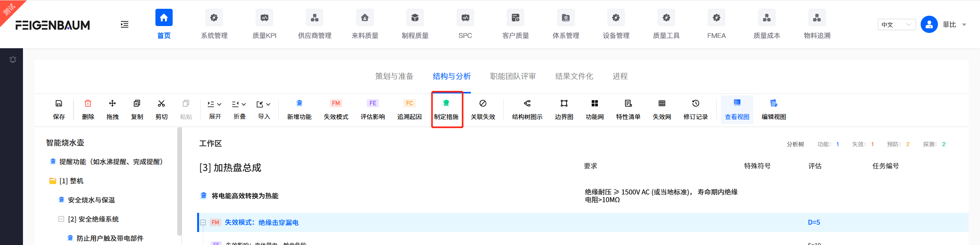Open the 折叠 collapse dropdown
The height and width of the screenshot is (245, 980).
pyautogui.click(x=239, y=110)
